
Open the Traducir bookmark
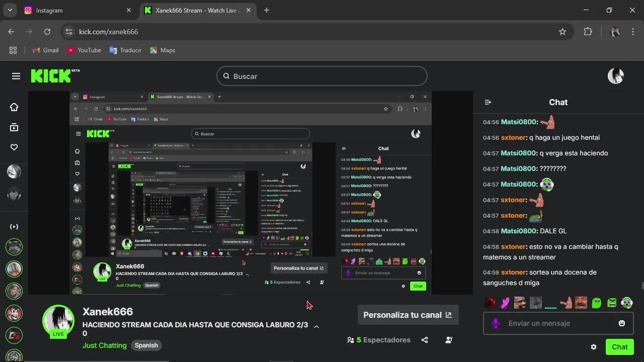[x=125, y=50]
